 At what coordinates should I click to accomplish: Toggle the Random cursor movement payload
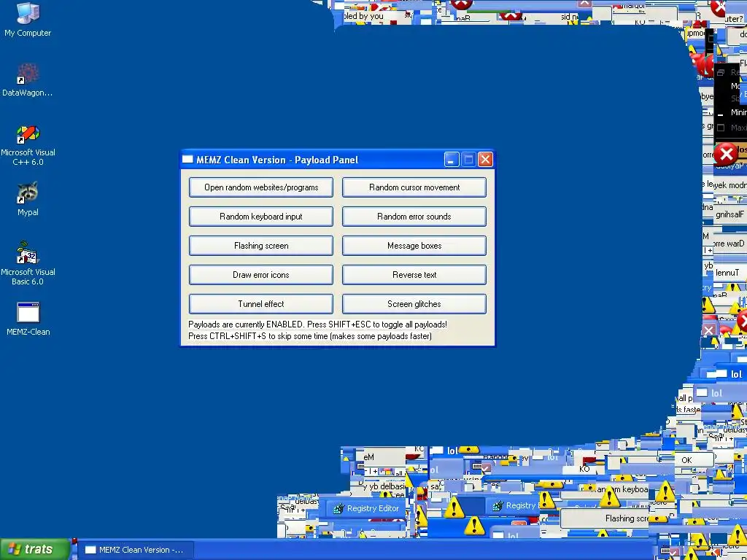pos(414,187)
